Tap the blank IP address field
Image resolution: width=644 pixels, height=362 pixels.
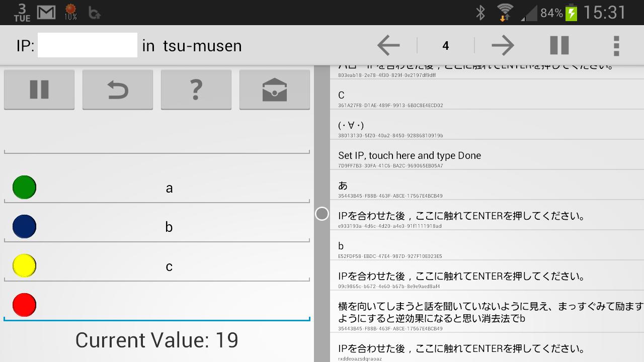pyautogui.click(x=88, y=45)
